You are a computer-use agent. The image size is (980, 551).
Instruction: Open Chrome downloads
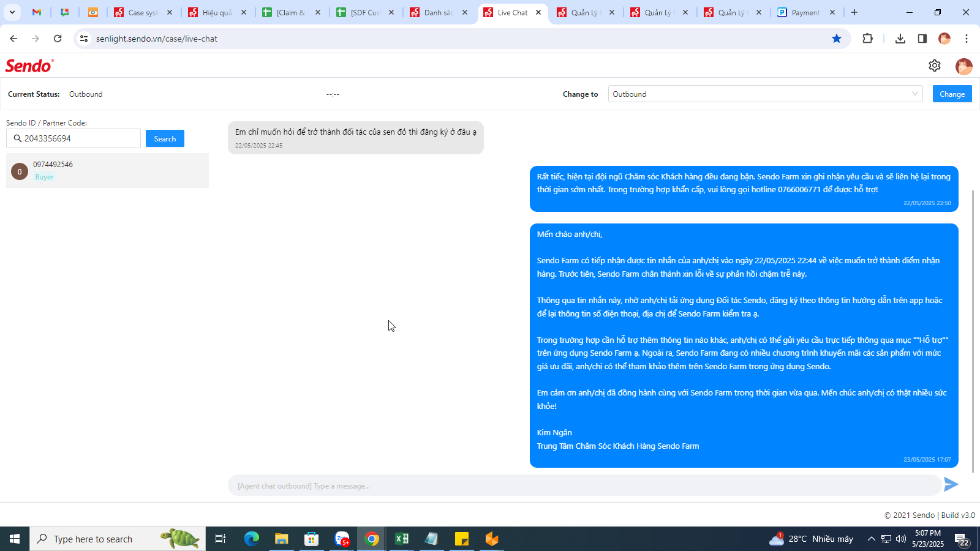(x=900, y=39)
